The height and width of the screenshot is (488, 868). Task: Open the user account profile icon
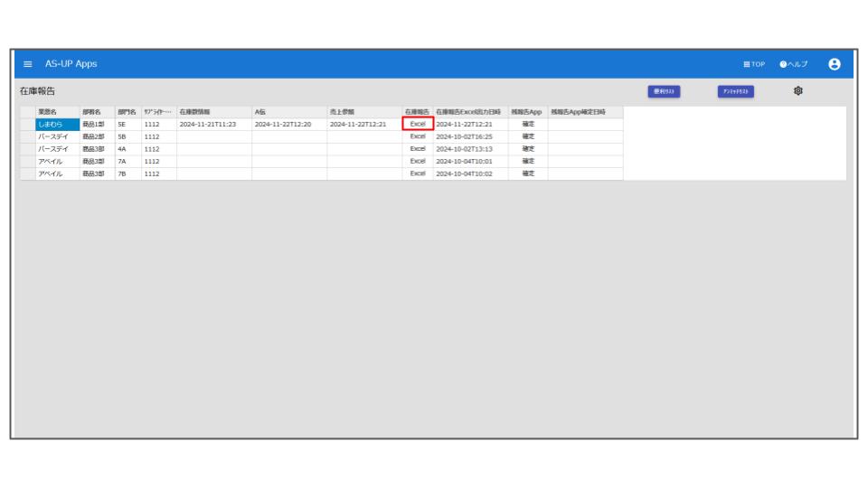pos(834,64)
